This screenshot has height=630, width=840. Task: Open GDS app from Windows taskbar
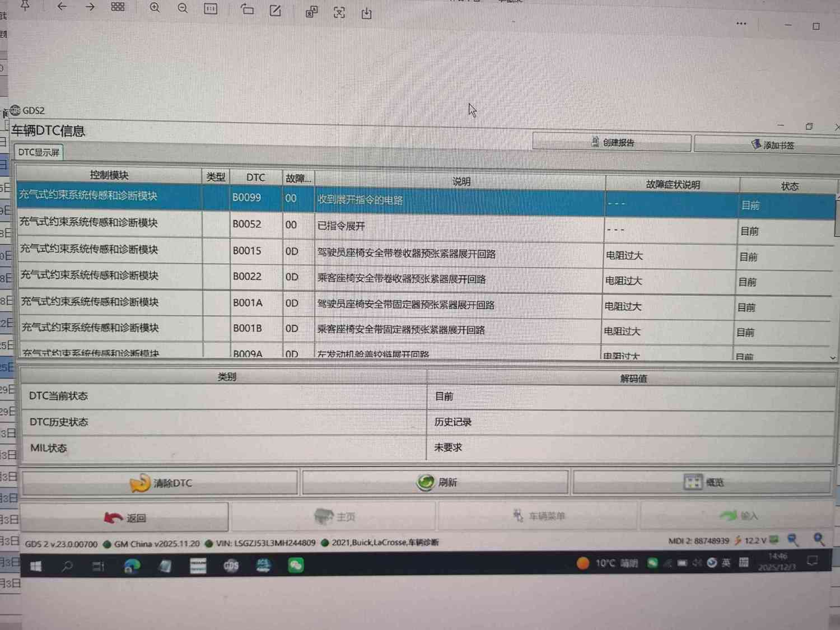[231, 566]
